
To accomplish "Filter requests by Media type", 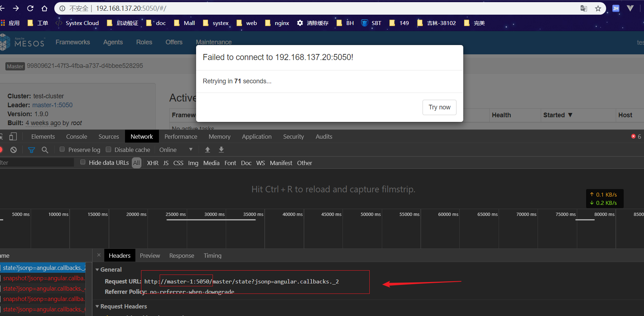I will pyautogui.click(x=211, y=163).
